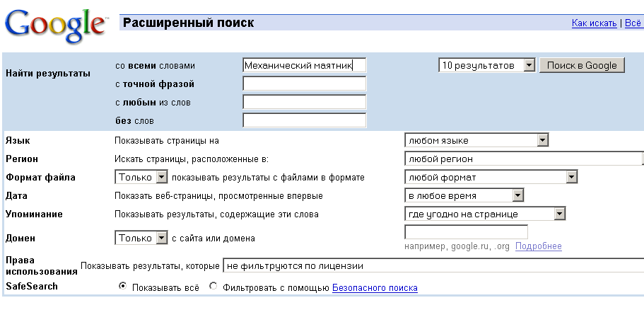This screenshot has height=310, width=644.
Task: Open the 'Подробнее' link
Action: pos(538,246)
